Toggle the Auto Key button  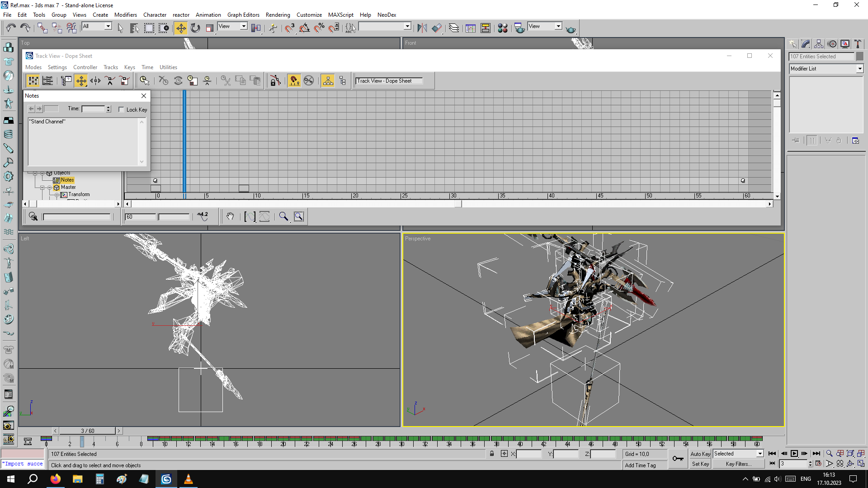pos(700,454)
